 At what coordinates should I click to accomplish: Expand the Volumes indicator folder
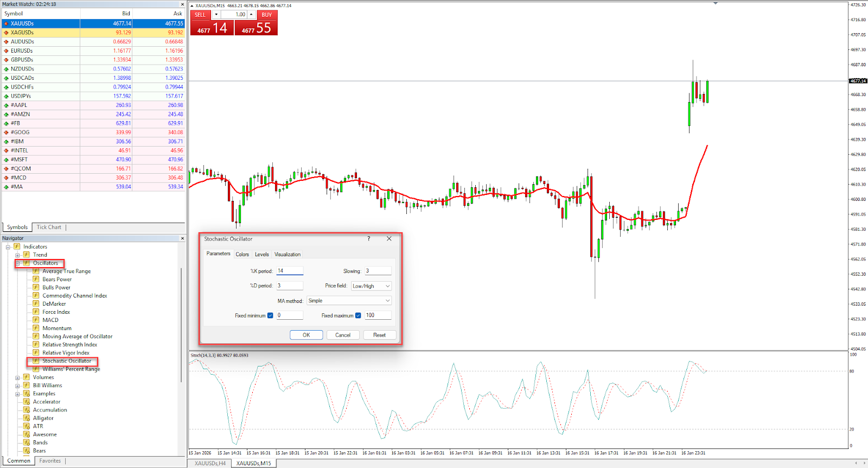(17, 377)
